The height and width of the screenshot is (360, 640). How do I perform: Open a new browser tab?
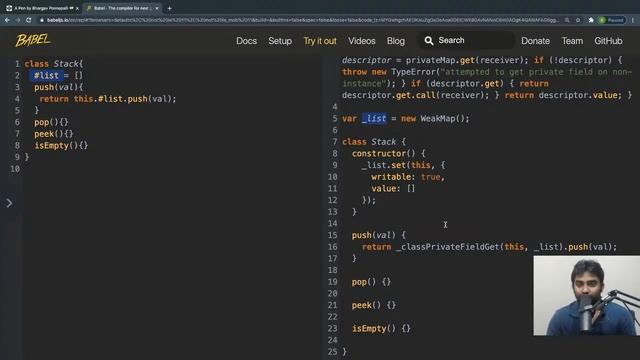coord(169,8)
